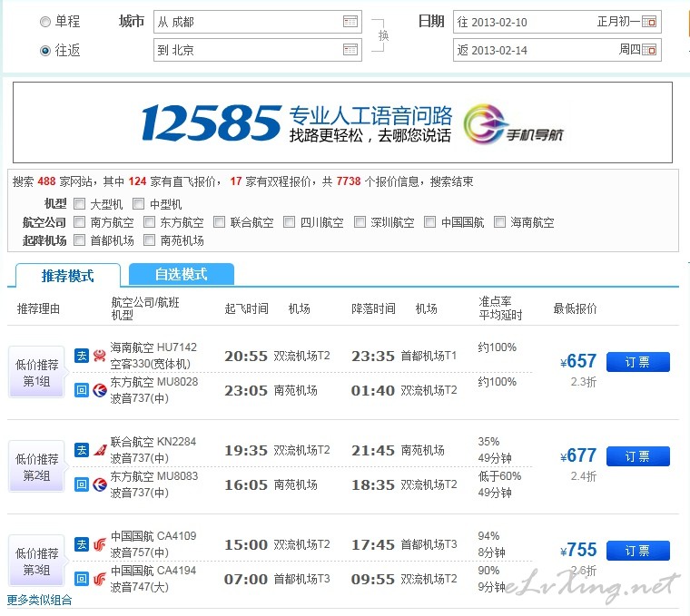690x616 pixels.
Task: Filter by 深圳航空 checkbox
Action: coord(360,222)
